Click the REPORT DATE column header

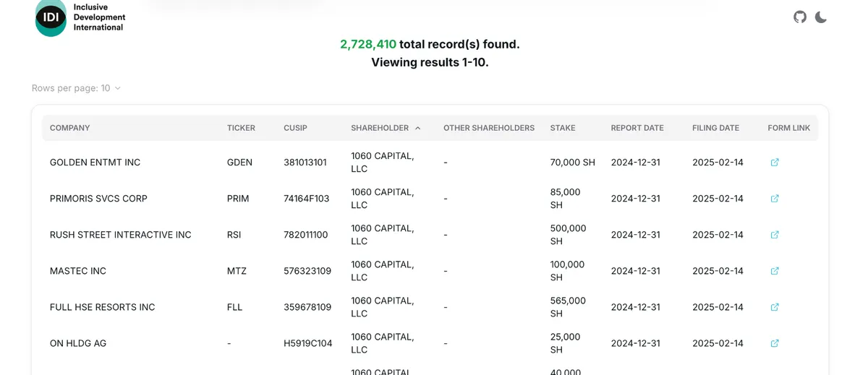(637, 128)
